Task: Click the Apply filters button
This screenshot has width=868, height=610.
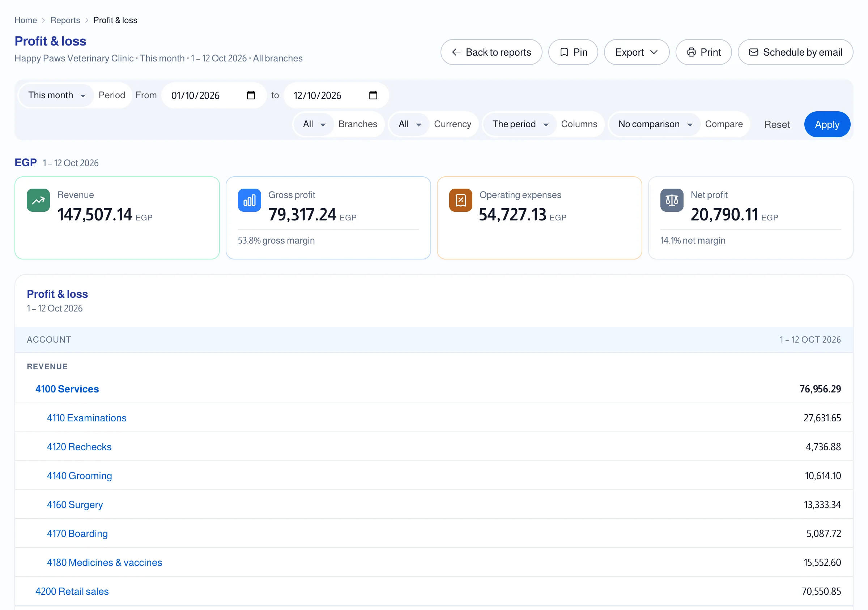Action: tap(827, 124)
